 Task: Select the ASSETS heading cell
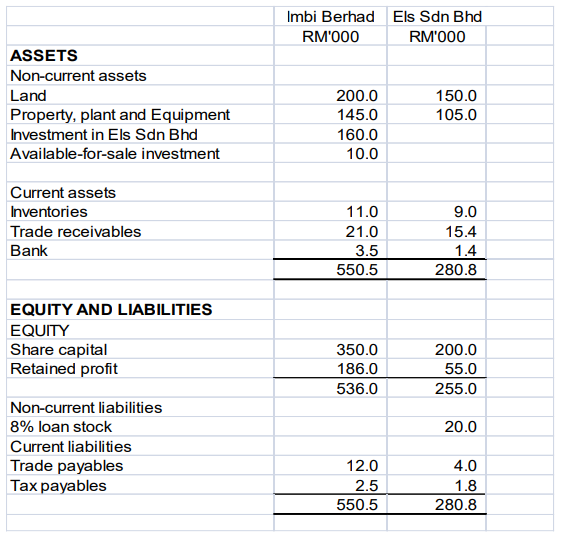140,55
